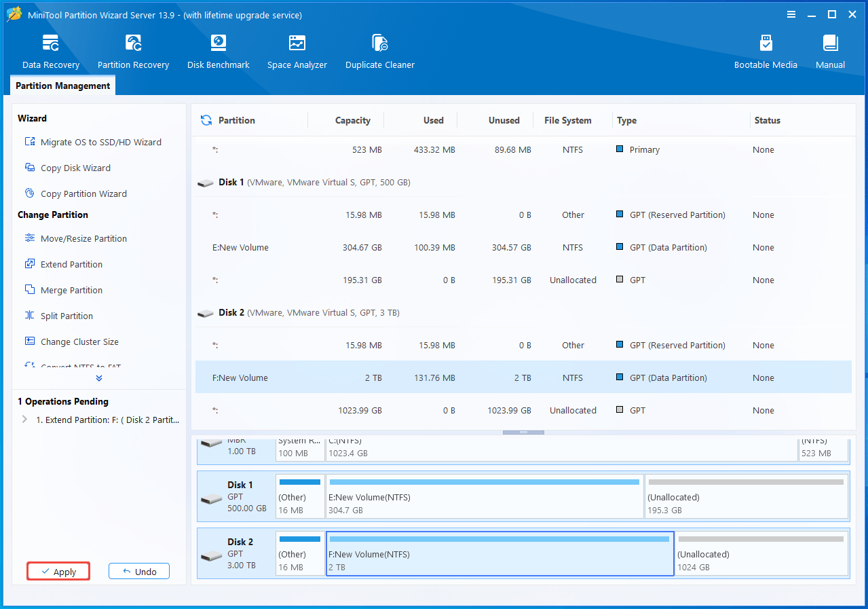
Task: Sort by the Used column header
Action: tap(434, 120)
